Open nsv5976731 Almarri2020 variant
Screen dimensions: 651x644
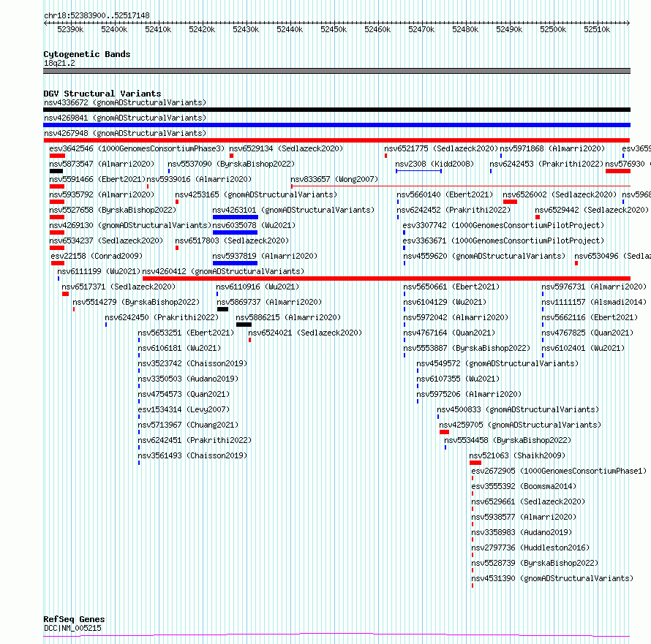coord(594,287)
